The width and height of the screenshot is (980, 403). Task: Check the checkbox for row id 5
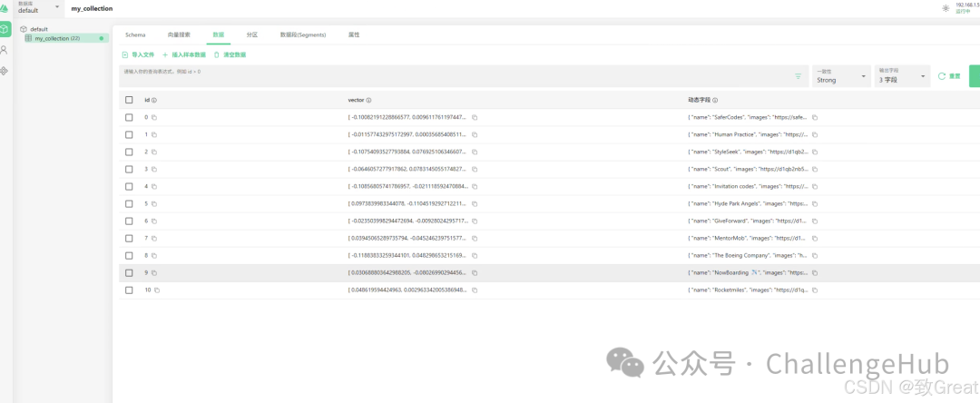tap(129, 203)
